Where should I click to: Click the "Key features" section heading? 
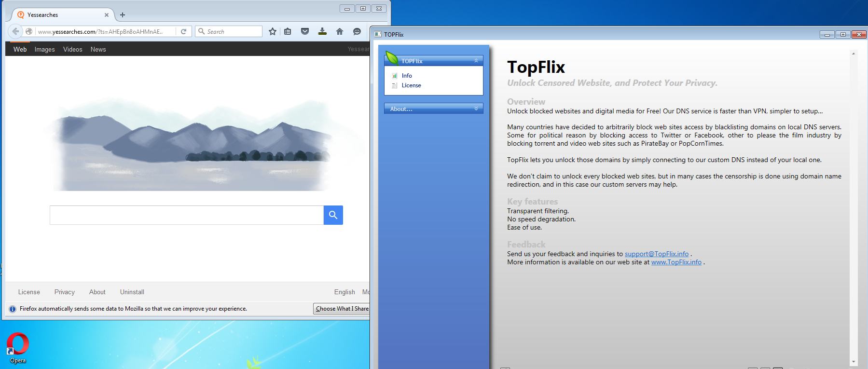tap(532, 202)
